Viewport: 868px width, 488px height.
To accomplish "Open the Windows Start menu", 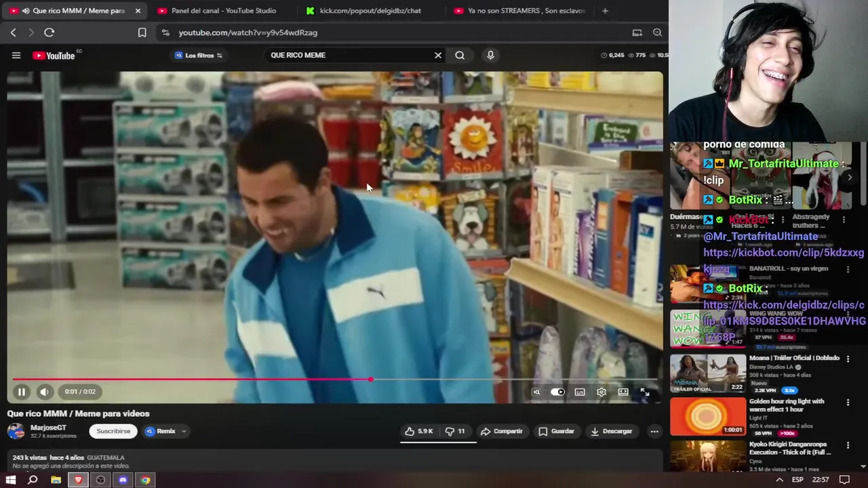I will tap(11, 480).
